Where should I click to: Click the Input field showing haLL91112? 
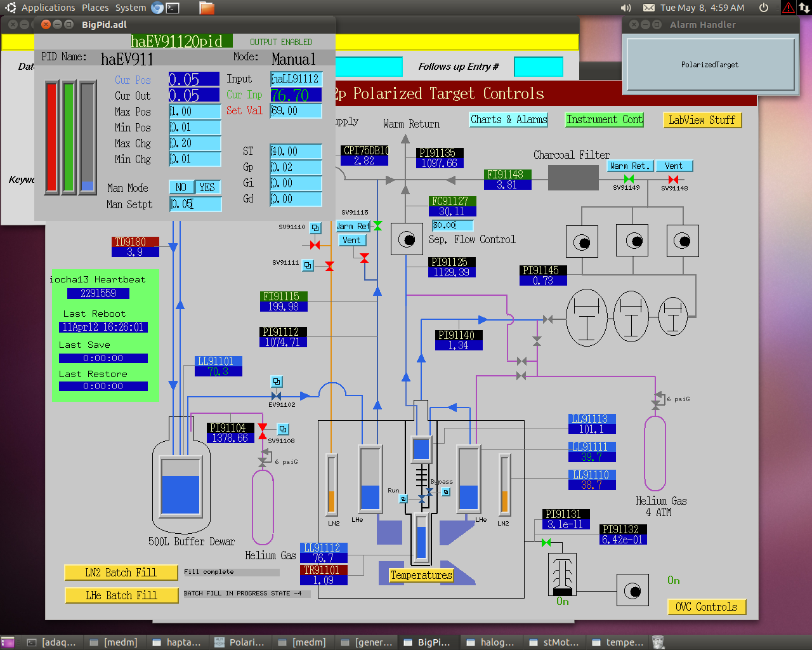pyautogui.click(x=296, y=79)
